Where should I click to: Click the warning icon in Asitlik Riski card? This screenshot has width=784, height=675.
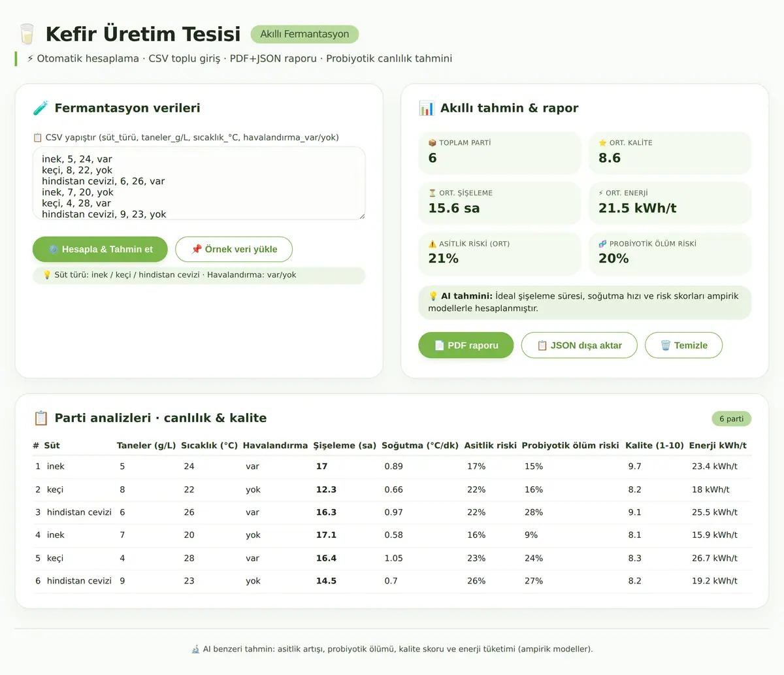point(433,244)
